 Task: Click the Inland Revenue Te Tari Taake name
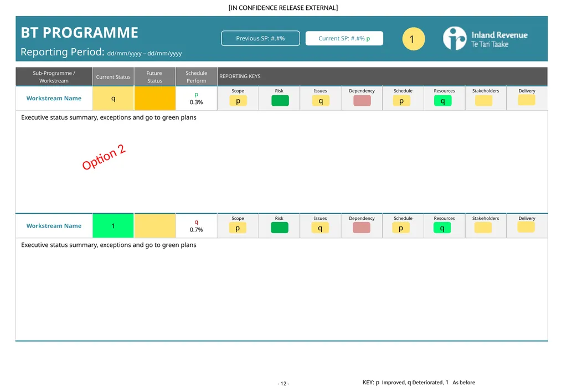[499, 39]
